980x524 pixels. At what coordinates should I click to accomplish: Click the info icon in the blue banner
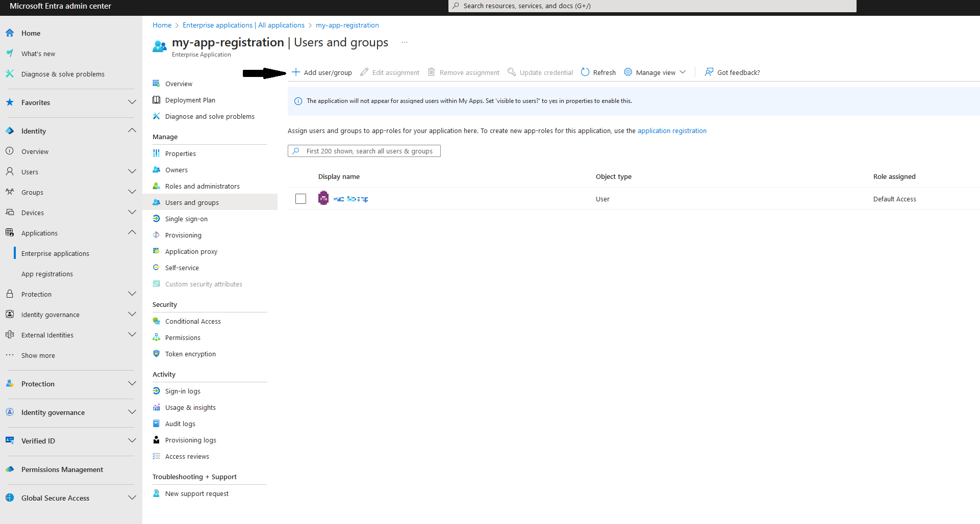[298, 101]
